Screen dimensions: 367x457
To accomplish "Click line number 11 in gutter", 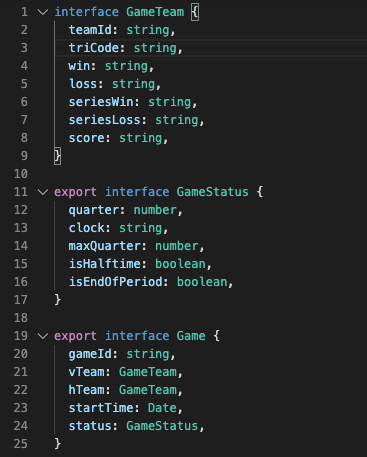I will click(21, 192).
